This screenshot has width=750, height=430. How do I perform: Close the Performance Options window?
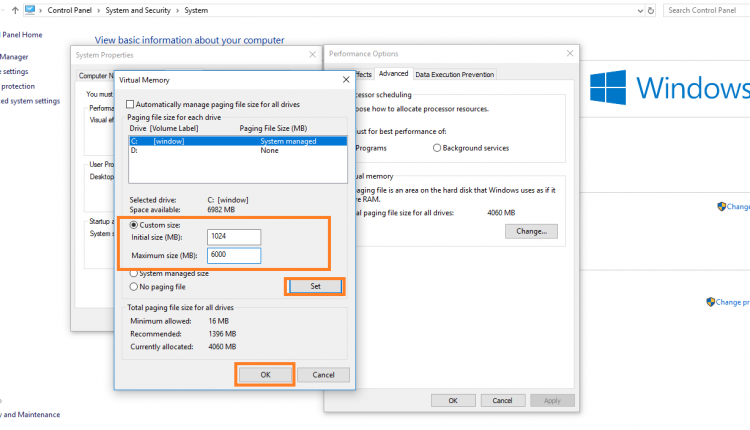[x=570, y=53]
